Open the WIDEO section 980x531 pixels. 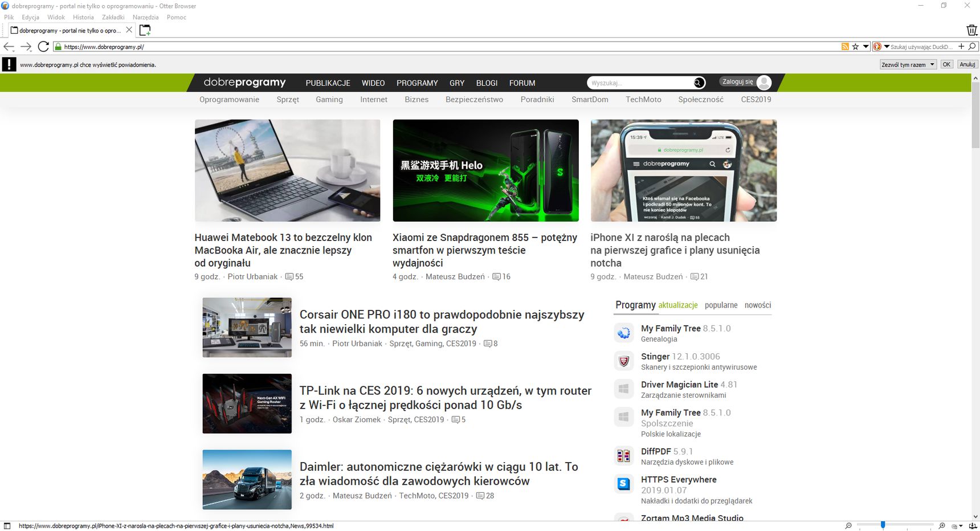pos(373,83)
